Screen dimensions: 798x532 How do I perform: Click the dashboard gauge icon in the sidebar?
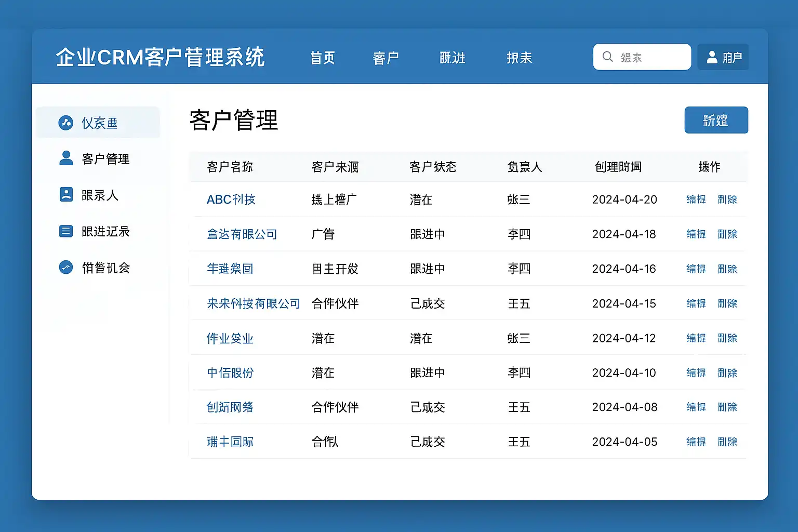point(66,123)
